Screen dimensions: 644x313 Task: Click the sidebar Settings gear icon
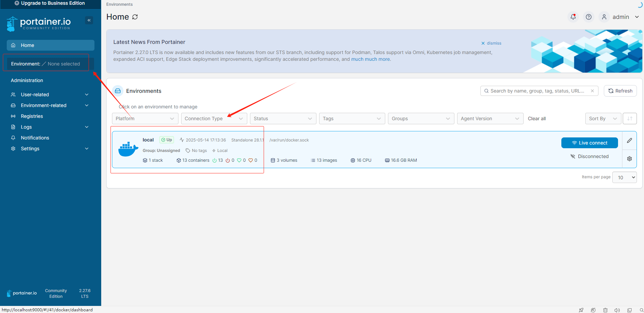pos(13,149)
